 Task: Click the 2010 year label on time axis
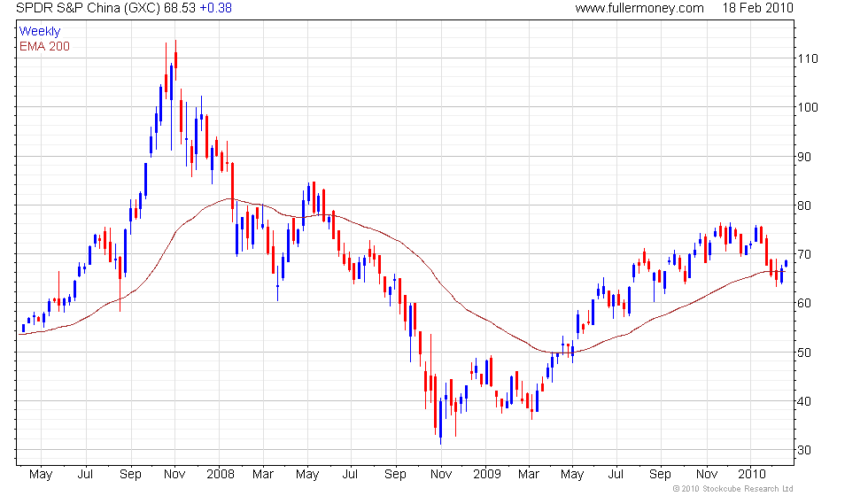[752, 475]
